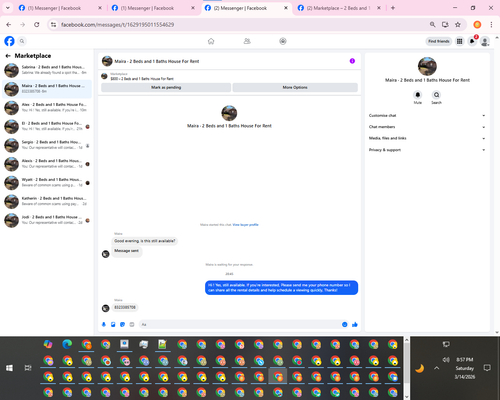Close the (2) Marketplace tab
Screen dimensions: 500x400
(x=379, y=8)
